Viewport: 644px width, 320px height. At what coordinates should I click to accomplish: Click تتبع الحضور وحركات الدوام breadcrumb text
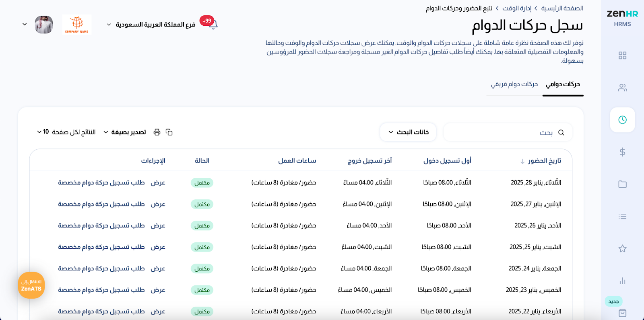coord(459,8)
